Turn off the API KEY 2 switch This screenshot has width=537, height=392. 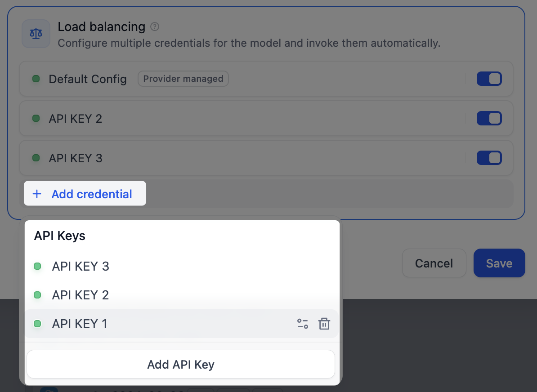tap(489, 118)
